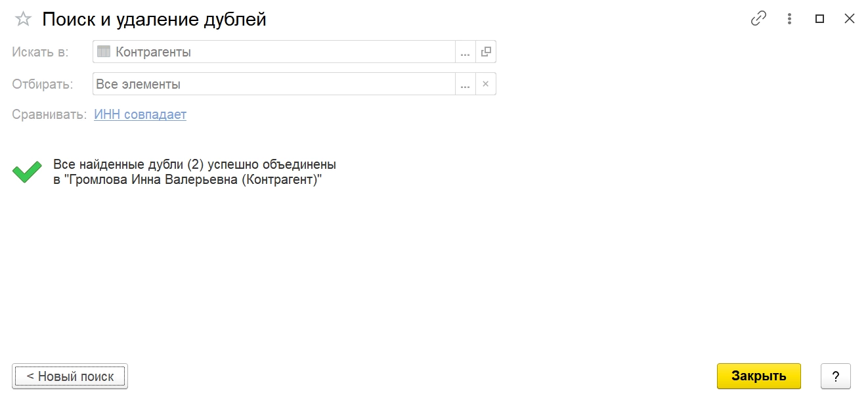
Task: Open help with the question mark button
Action: (836, 376)
